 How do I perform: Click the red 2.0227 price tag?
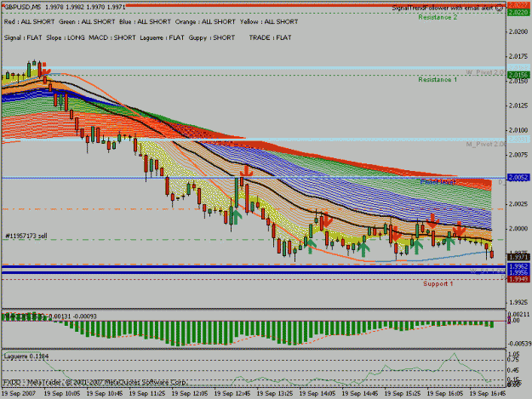[x=518, y=5]
